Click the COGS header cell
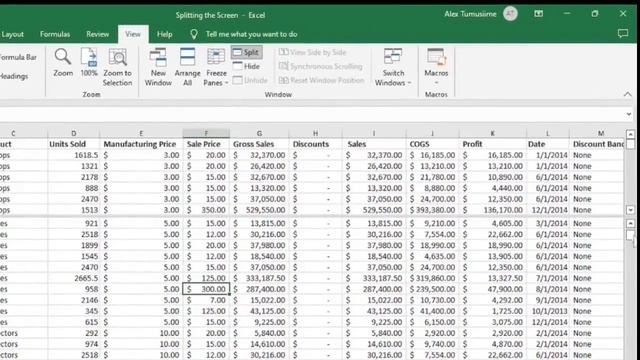 click(433, 144)
